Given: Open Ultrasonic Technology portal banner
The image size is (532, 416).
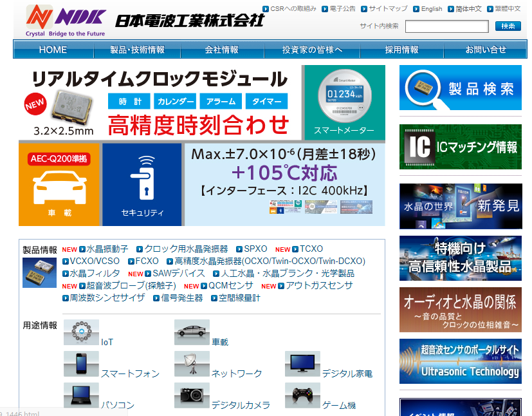Looking at the screenshot, I should (461, 361).
